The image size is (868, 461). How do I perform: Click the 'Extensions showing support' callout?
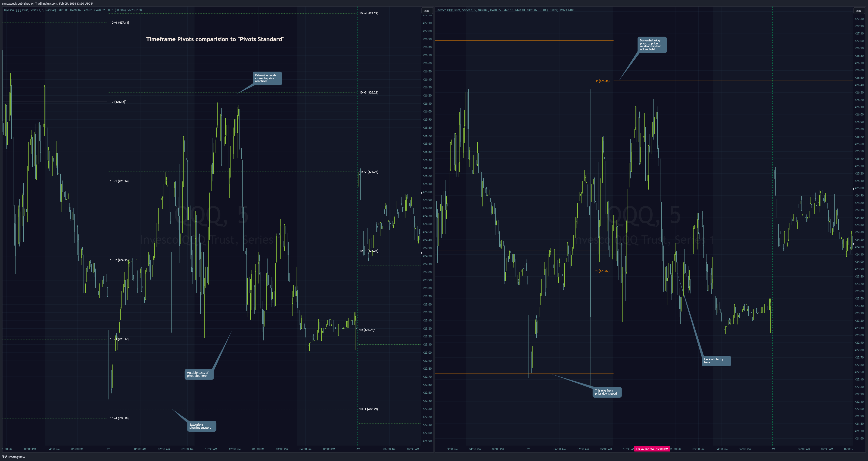(202, 426)
